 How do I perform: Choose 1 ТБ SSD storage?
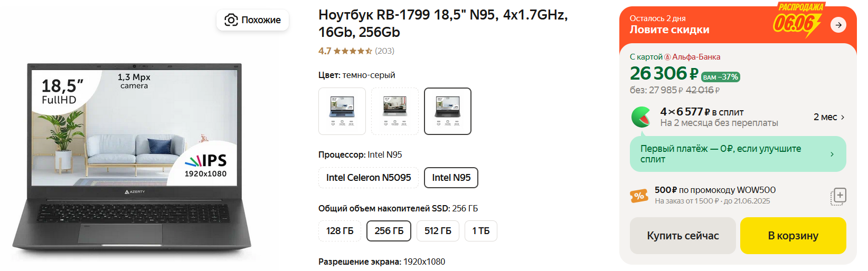tap(480, 231)
